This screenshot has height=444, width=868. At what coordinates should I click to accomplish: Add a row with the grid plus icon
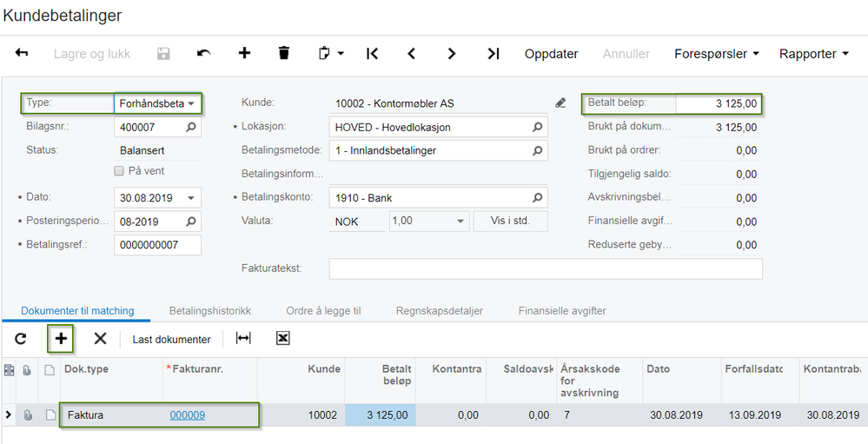(61, 339)
